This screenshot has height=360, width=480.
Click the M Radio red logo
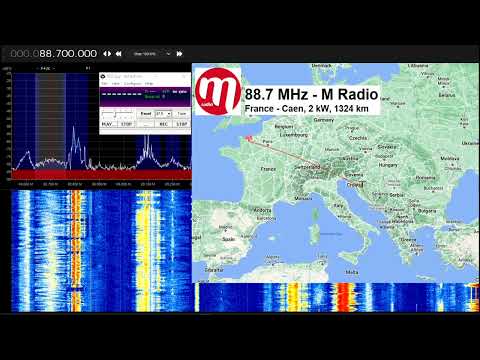(218, 91)
